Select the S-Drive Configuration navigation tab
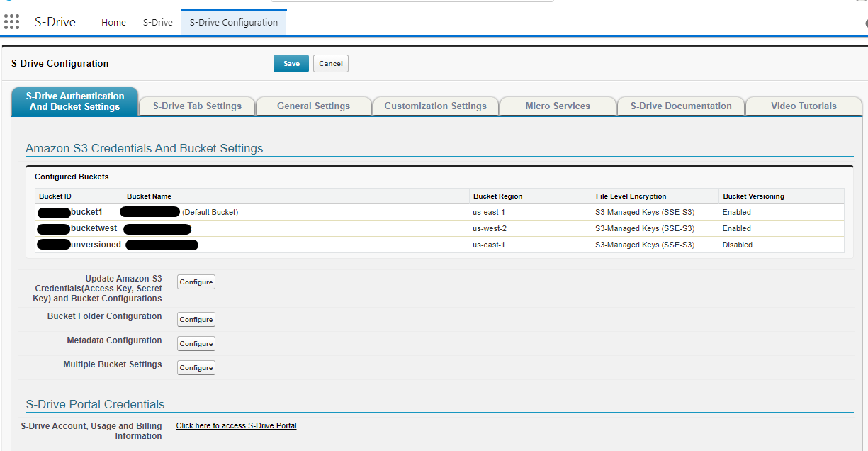This screenshot has width=868, height=451. click(x=233, y=22)
